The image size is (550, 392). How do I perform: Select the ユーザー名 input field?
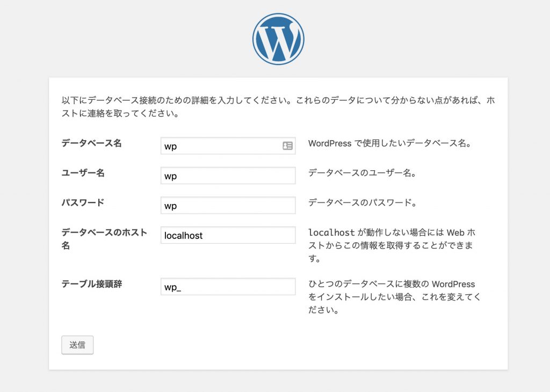click(228, 176)
